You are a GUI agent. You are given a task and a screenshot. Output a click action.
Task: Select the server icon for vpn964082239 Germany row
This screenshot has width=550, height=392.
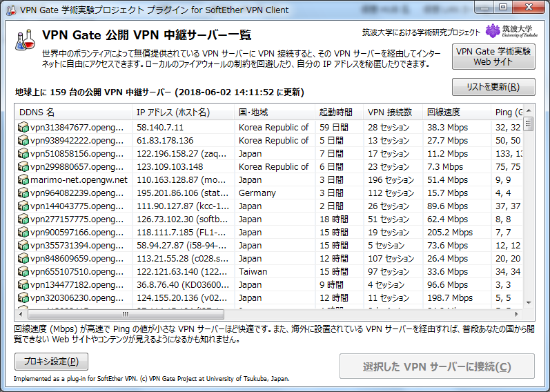click(24, 193)
